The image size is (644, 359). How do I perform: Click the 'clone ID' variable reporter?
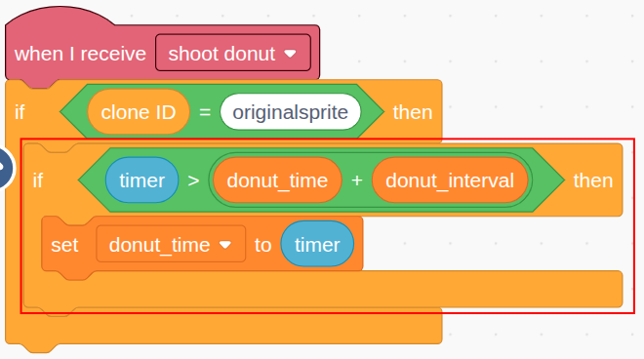click(x=139, y=112)
